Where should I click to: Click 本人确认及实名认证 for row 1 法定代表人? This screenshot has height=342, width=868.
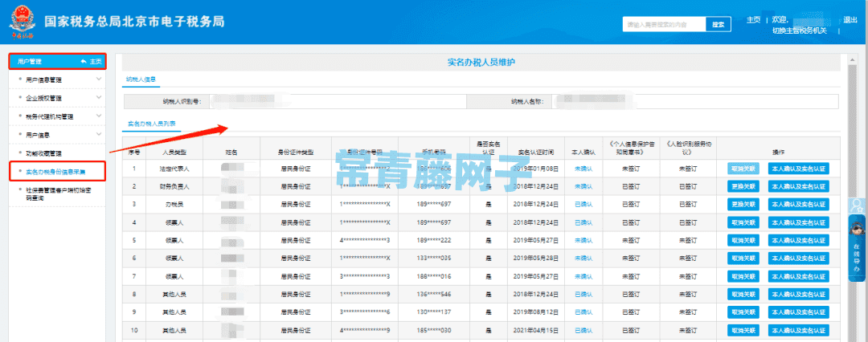pos(798,169)
